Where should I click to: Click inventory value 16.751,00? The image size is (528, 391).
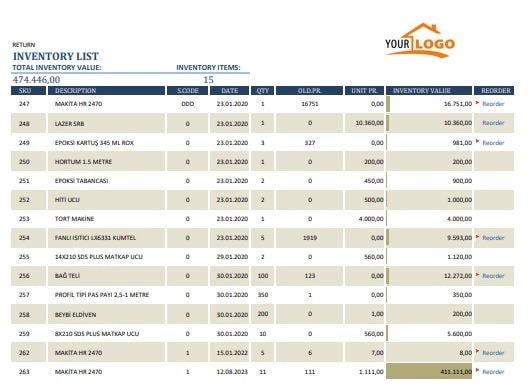click(x=458, y=104)
